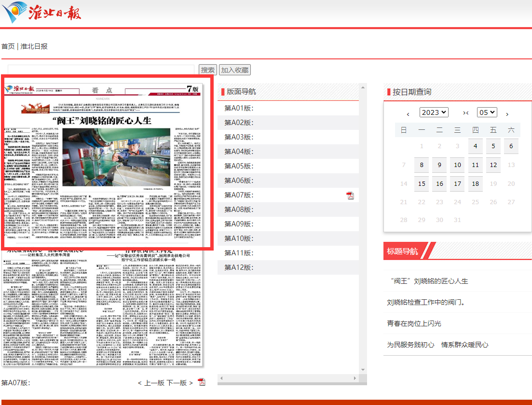Image resolution: width=532 pixels, height=405 pixels.
Task: Pick date 18 in the calendar
Action: click(475, 183)
